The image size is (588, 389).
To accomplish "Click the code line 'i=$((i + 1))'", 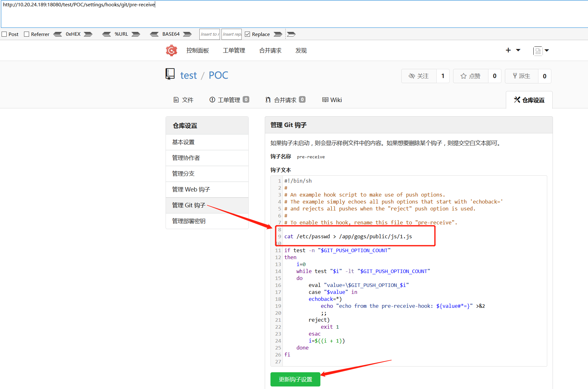I will 327,341.
